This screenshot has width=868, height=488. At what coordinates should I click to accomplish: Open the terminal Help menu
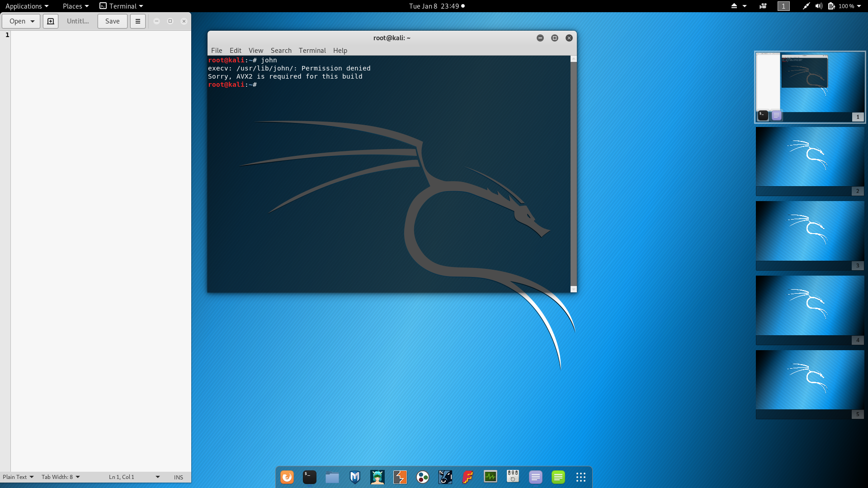click(340, 51)
